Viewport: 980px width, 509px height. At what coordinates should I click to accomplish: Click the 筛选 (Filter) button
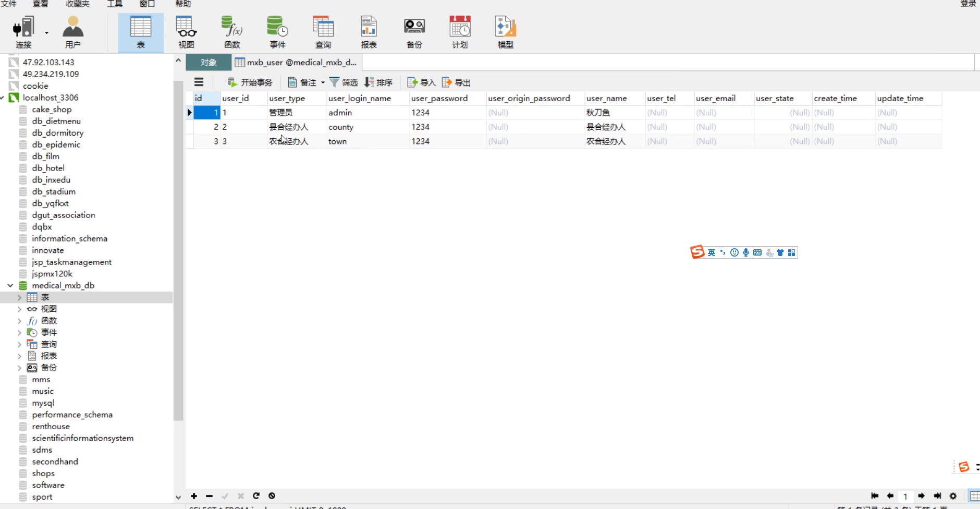pyautogui.click(x=344, y=82)
